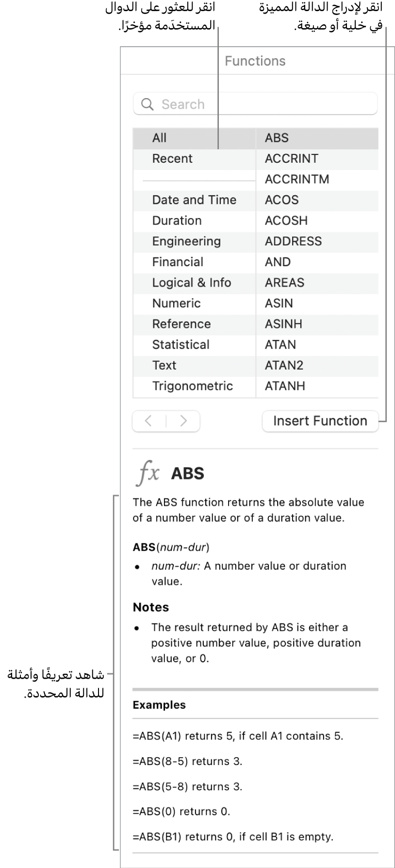
Task: Select the ABS function in list
Action: 277,138
